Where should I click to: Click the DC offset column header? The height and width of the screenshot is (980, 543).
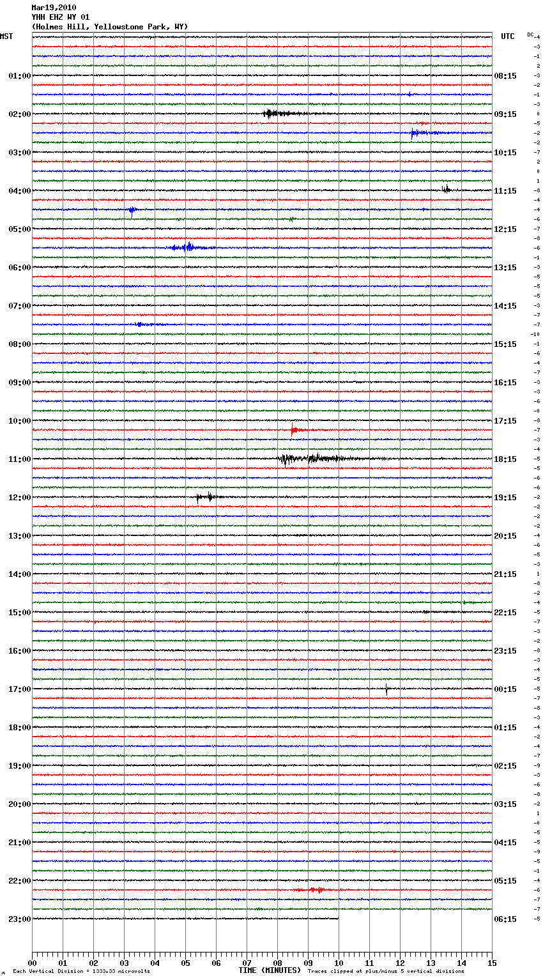(530, 34)
